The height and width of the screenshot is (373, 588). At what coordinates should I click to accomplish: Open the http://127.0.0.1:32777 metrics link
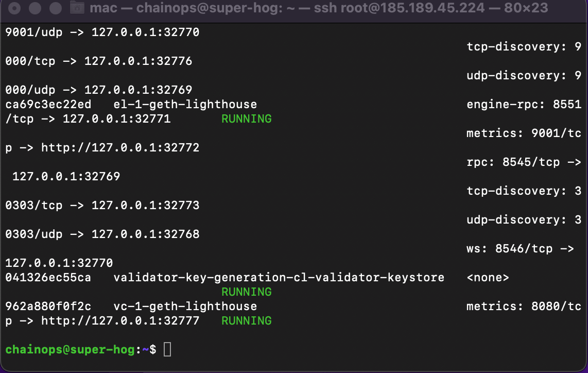pyautogui.click(x=120, y=321)
